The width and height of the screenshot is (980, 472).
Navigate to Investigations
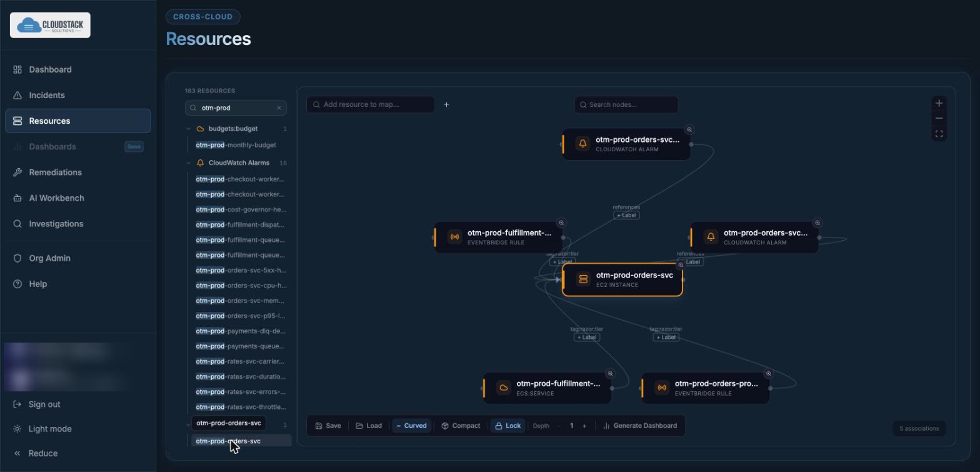pyautogui.click(x=78, y=223)
